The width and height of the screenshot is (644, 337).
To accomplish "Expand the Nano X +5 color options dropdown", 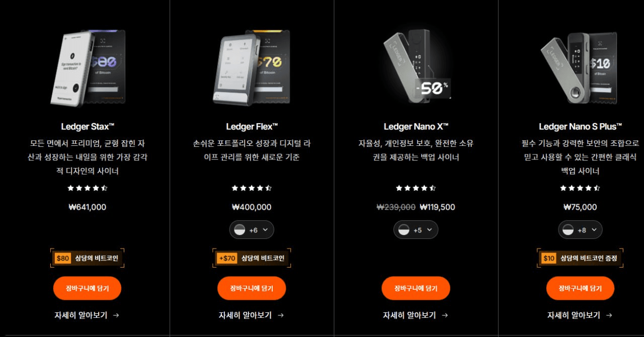I will pos(416,230).
